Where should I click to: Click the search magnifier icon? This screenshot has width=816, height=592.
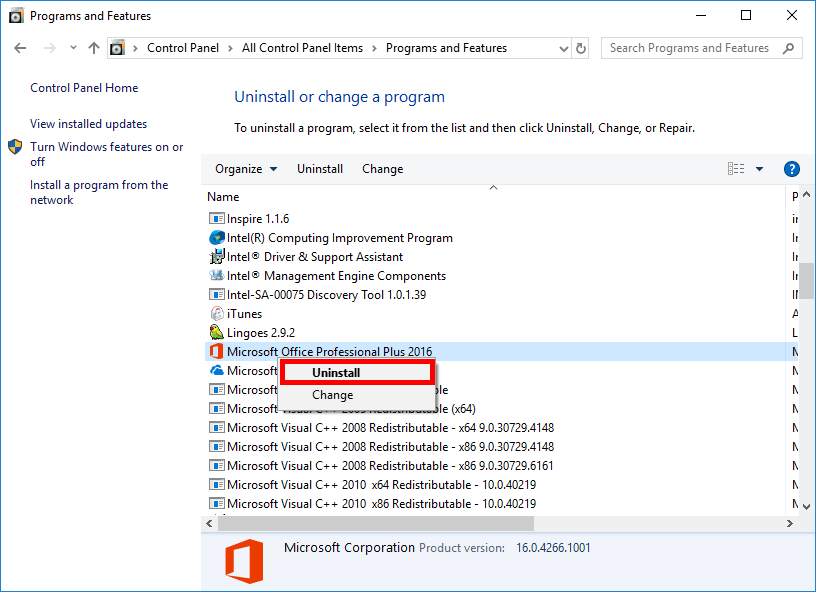pos(788,48)
